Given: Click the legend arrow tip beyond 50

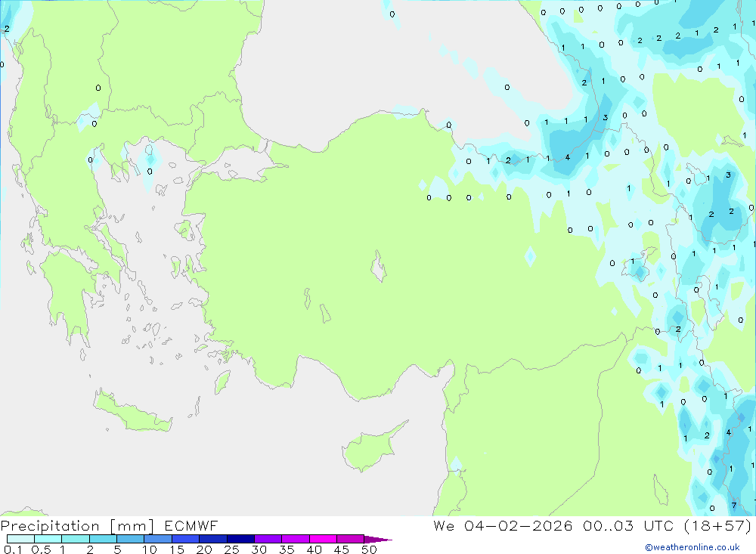Looking at the screenshot, I should point(379,540).
